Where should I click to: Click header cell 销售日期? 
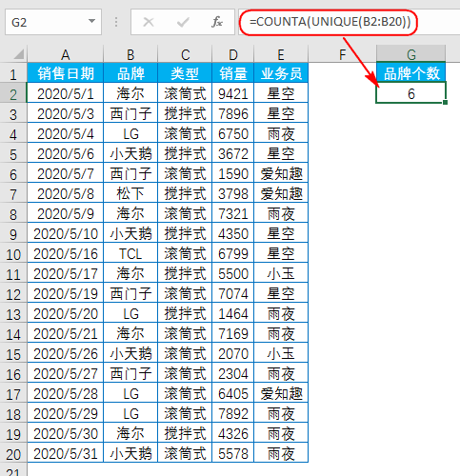[66, 72]
